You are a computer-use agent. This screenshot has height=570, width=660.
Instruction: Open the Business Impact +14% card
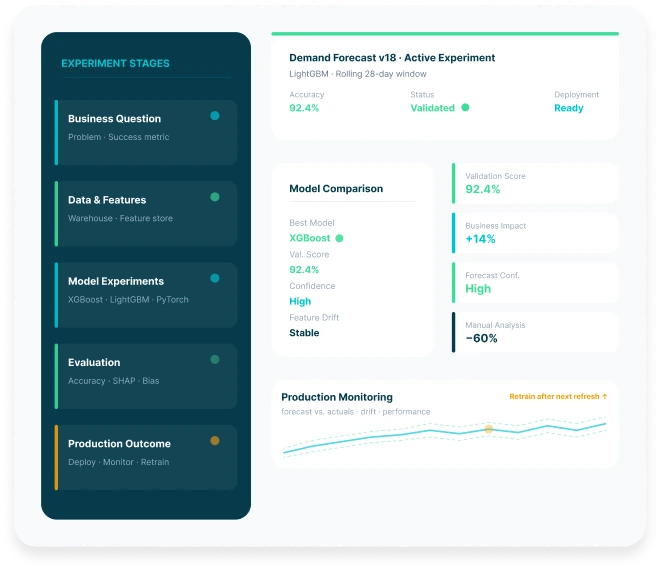tap(535, 233)
